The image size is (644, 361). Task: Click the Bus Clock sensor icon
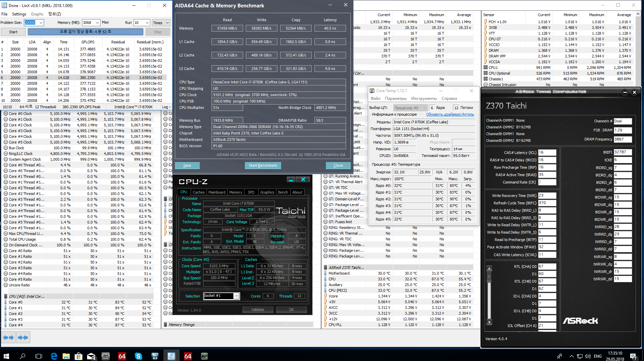(x=6, y=148)
